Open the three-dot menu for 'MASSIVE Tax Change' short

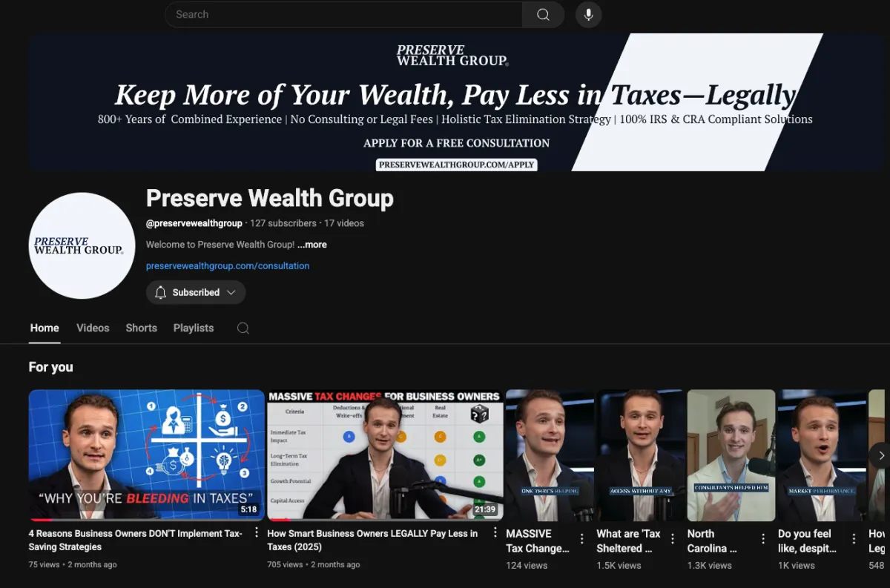click(x=582, y=539)
